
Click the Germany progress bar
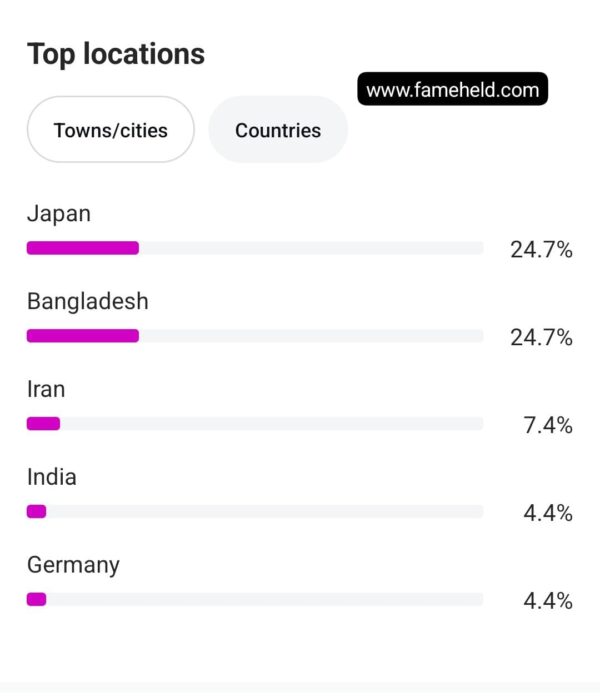(255, 599)
